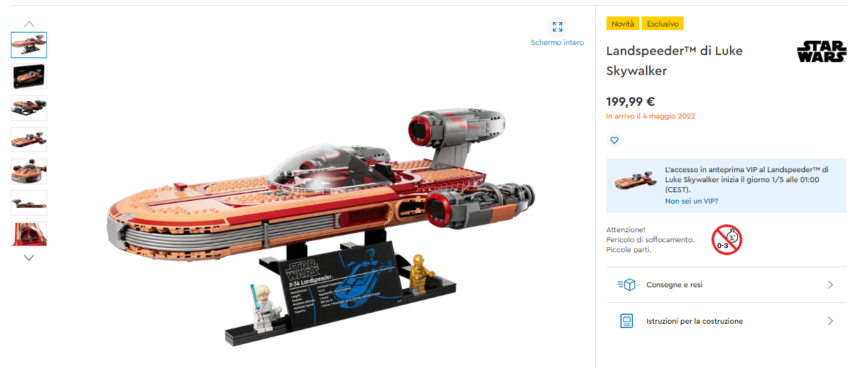Click the building instructions booklet icon
Screen dimensions: 868x368
point(627,321)
